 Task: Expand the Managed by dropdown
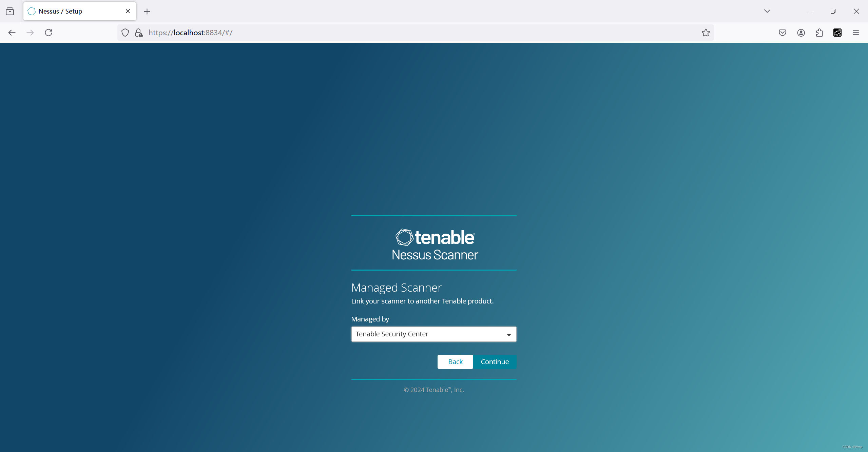[433, 334]
